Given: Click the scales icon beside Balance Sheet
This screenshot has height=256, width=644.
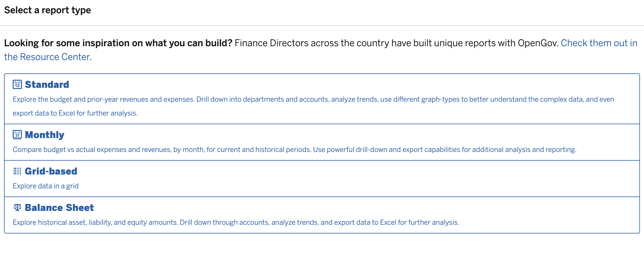Looking at the screenshot, I should pos(17,207).
